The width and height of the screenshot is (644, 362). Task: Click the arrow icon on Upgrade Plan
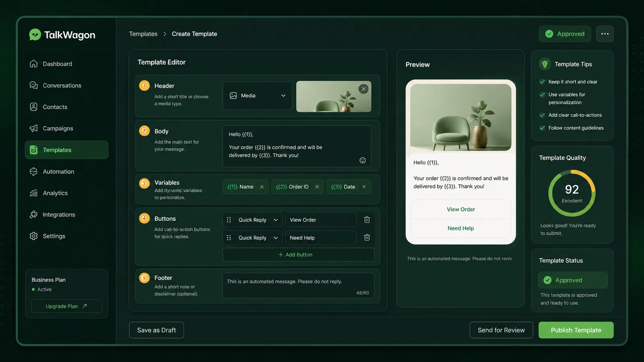85,306
